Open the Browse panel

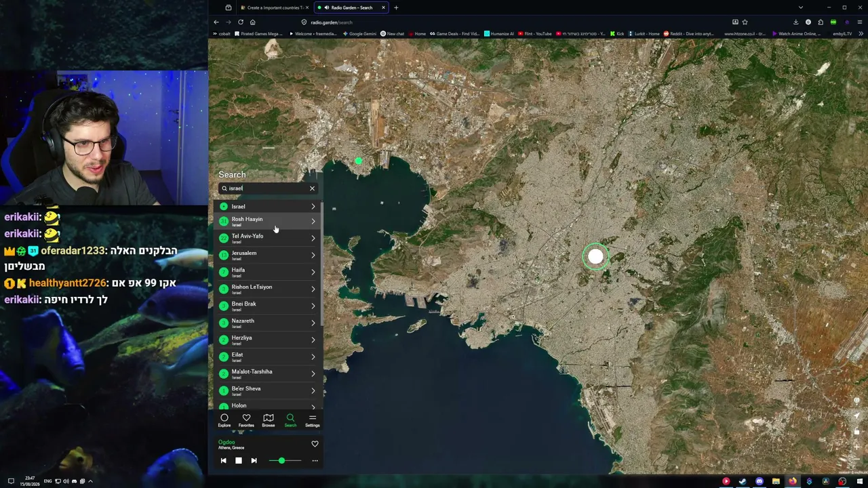[269, 420]
